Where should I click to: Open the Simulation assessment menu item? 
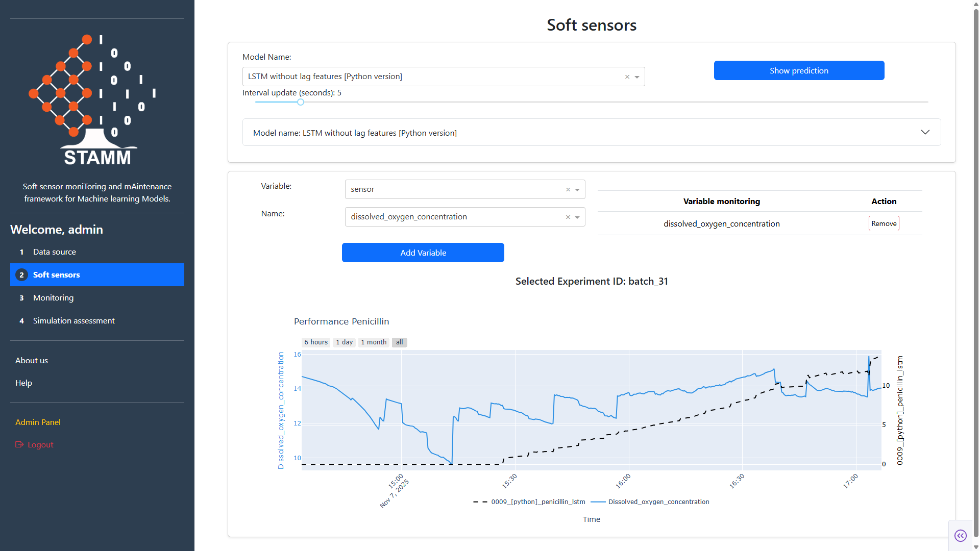coord(73,321)
